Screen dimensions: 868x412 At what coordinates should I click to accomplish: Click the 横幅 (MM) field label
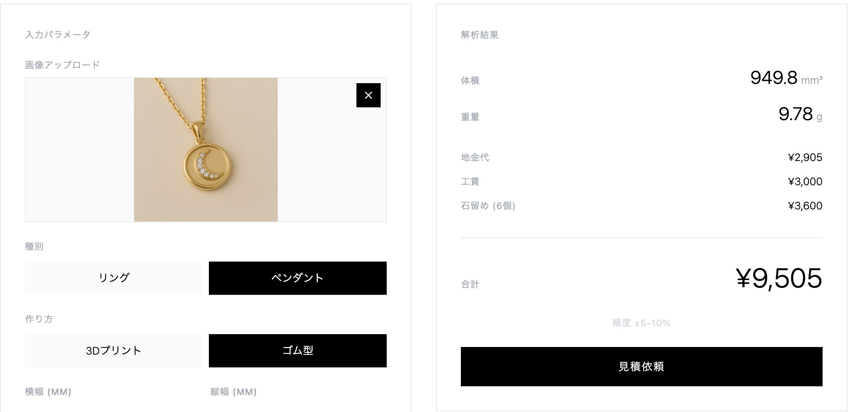(x=48, y=392)
